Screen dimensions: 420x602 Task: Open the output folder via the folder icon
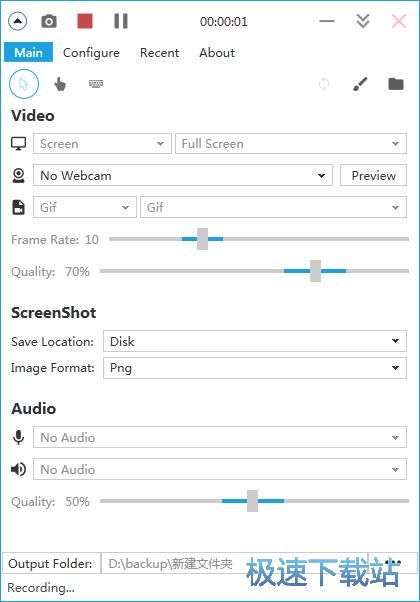(396, 84)
